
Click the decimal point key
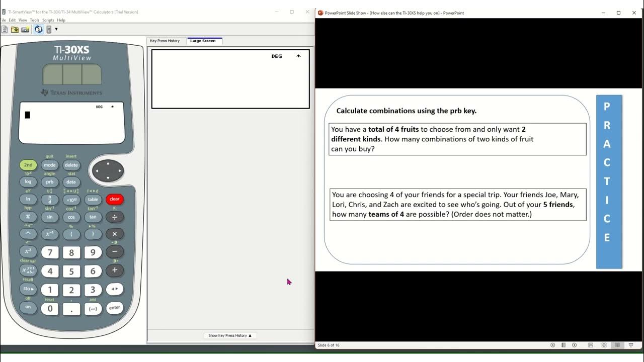coord(71,309)
